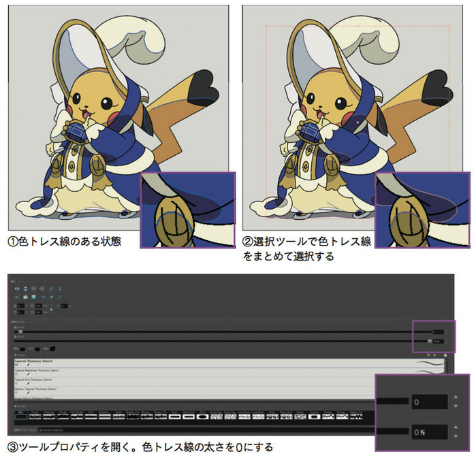
Task: Click the maximum size slider handle
Action: [x=20, y=332]
